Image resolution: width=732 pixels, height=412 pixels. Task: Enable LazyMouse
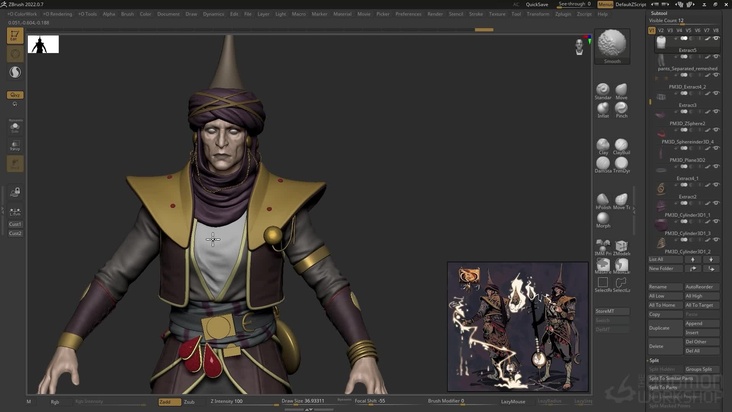tap(513, 401)
